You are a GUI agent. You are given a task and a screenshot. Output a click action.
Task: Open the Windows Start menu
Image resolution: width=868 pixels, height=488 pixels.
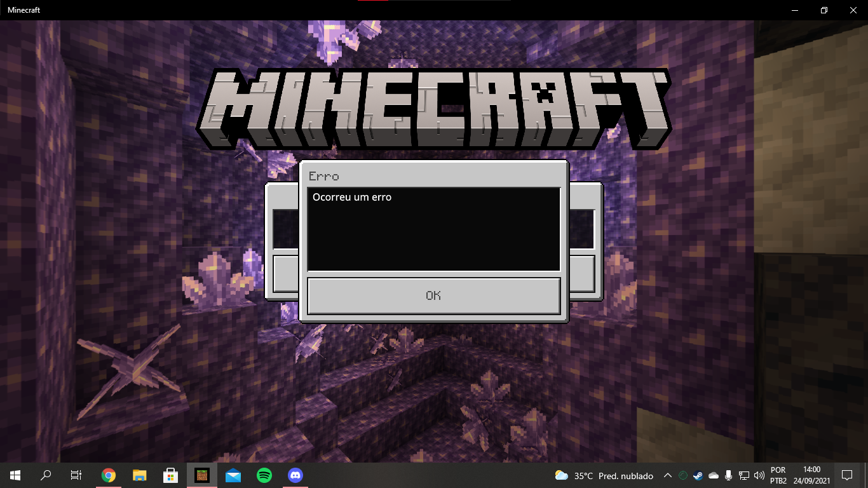tap(15, 475)
